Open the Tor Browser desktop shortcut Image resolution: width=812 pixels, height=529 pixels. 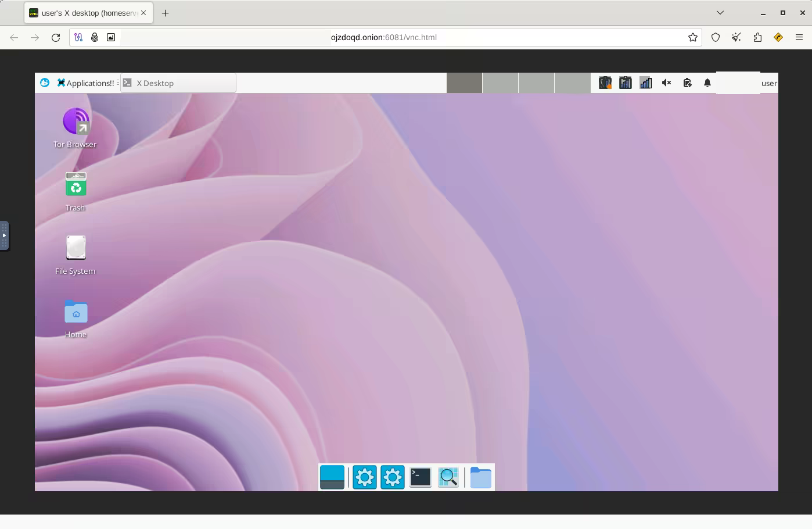[76, 121]
